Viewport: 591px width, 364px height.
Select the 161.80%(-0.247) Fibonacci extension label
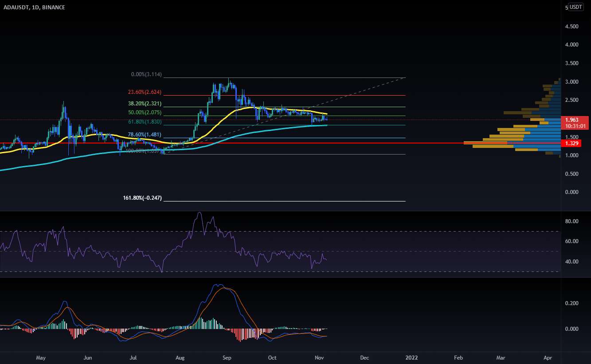(x=142, y=198)
